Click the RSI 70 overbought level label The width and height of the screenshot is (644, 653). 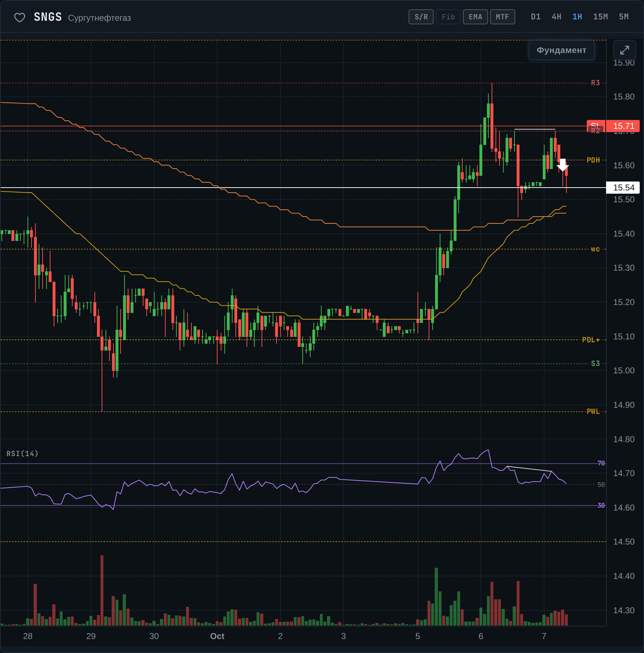pyautogui.click(x=601, y=463)
